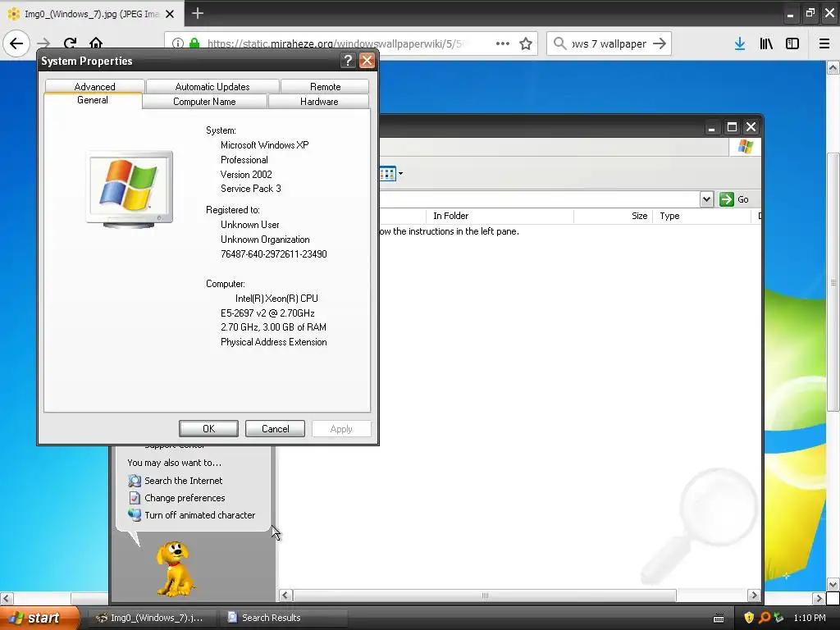
Task: Click the Firefox search box
Action: tap(609, 43)
